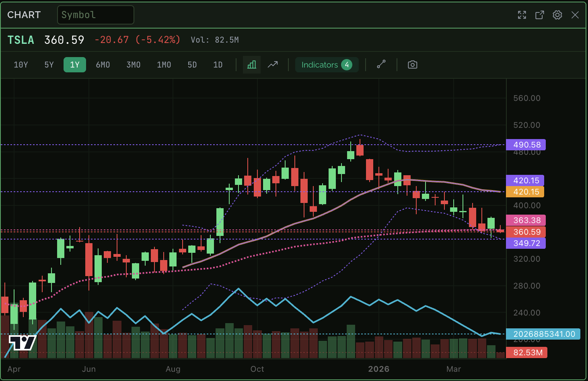Select the candlestick chart style icon
This screenshot has width=588, height=381.
251,65
